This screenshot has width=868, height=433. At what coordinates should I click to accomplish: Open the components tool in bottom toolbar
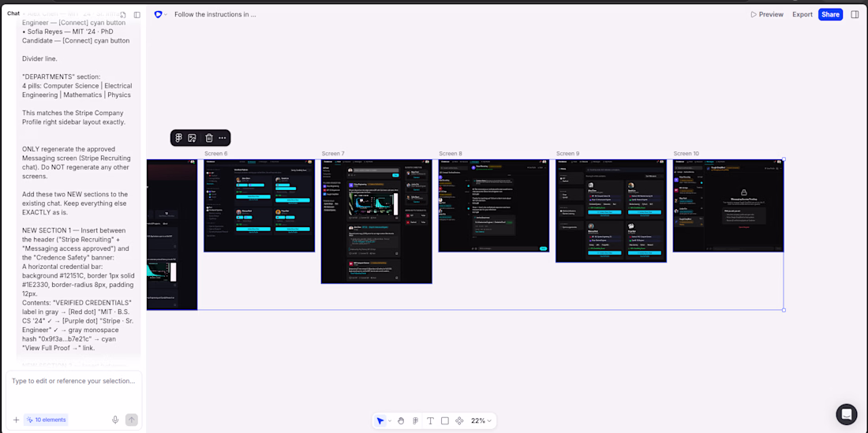pos(459,421)
